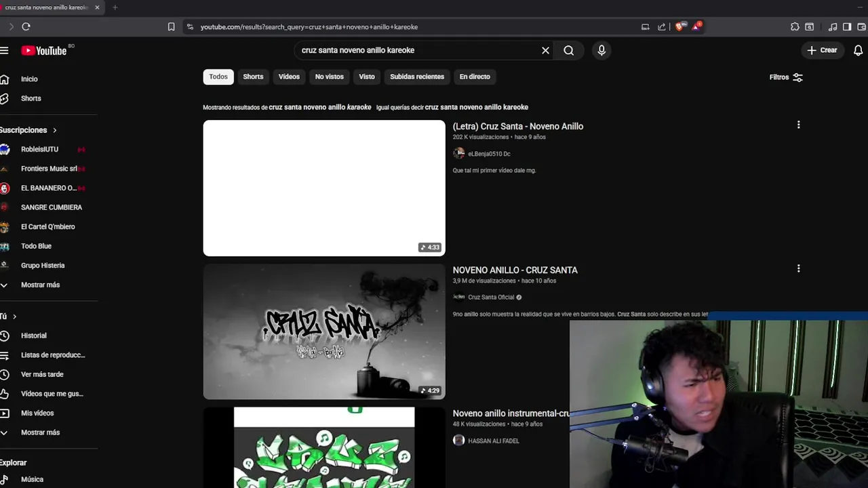
Task: Select the Todos filter chip
Action: pyautogui.click(x=218, y=77)
